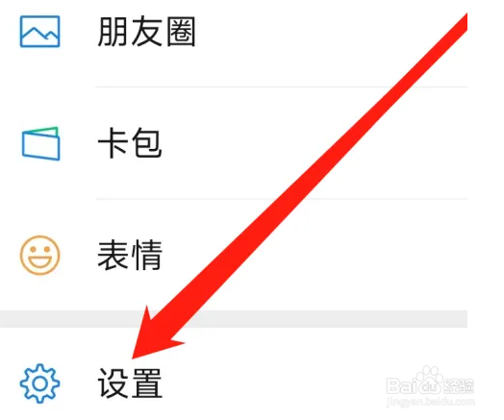504x420 pixels.
Task: Click the jingyan.baidu.com watermark URL
Action: 430,402
